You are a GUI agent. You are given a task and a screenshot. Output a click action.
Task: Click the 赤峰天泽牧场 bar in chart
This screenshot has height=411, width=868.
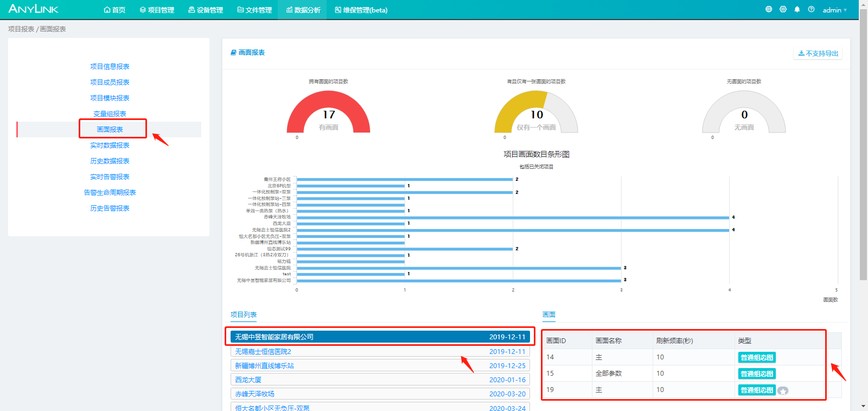click(513, 217)
